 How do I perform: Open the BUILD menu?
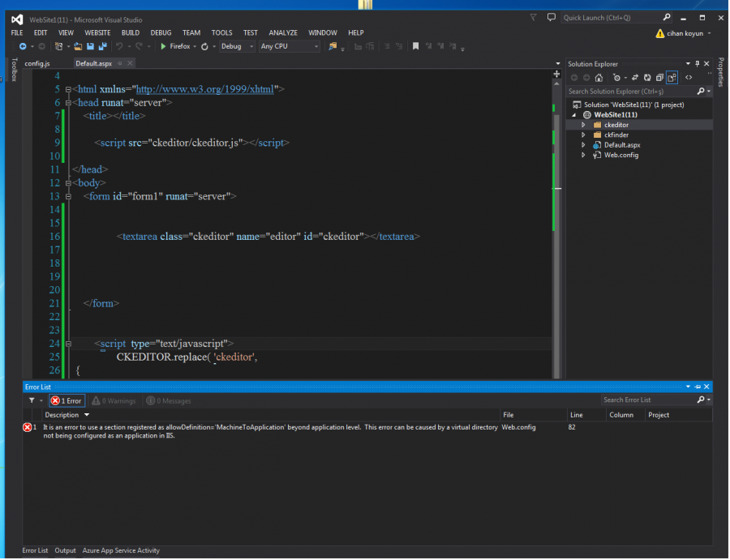(131, 32)
